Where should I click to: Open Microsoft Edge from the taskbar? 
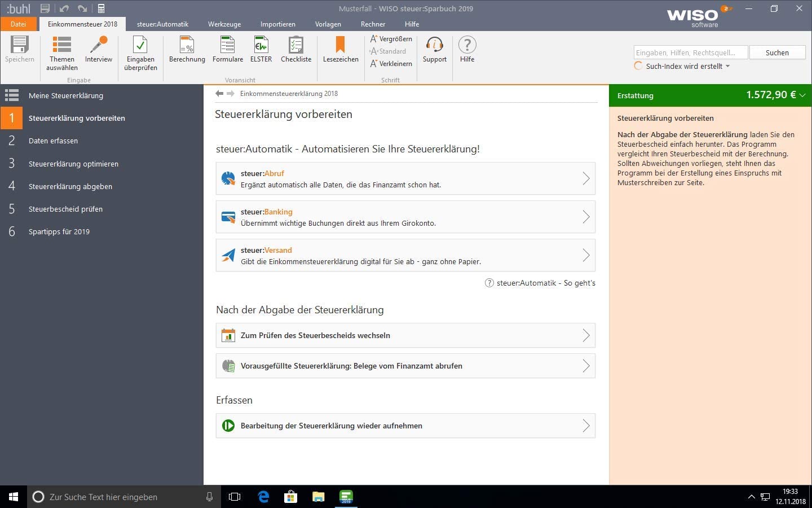click(263, 497)
